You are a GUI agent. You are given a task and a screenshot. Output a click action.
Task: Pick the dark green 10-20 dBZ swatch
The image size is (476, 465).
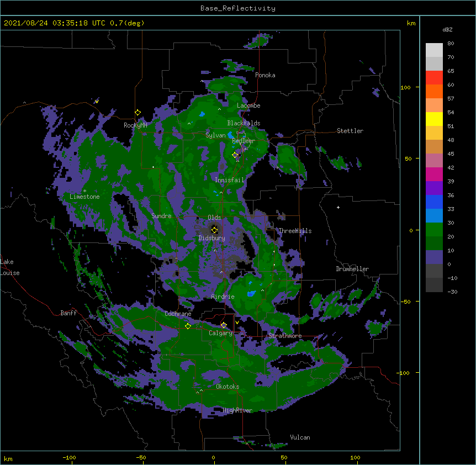pos(434,244)
